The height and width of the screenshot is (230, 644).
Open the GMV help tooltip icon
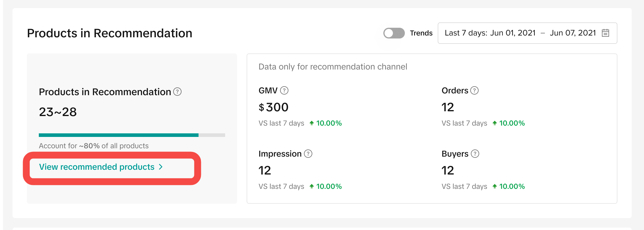point(284,90)
